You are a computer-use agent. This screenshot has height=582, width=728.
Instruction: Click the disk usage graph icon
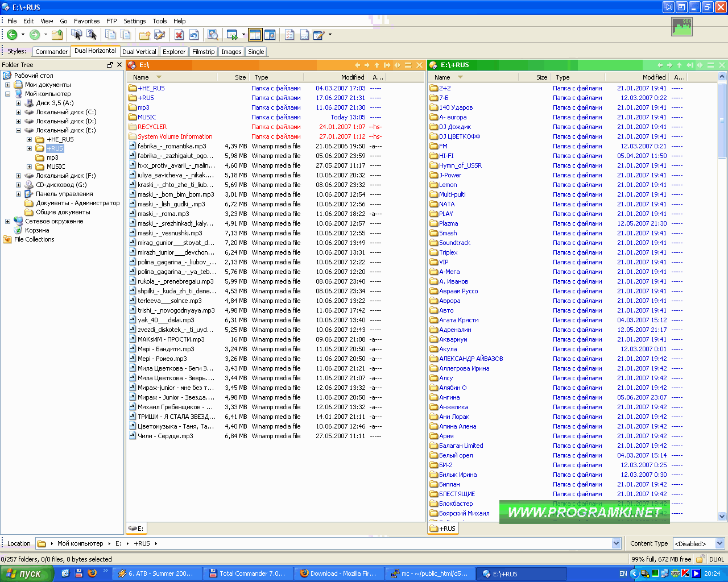pos(682,27)
